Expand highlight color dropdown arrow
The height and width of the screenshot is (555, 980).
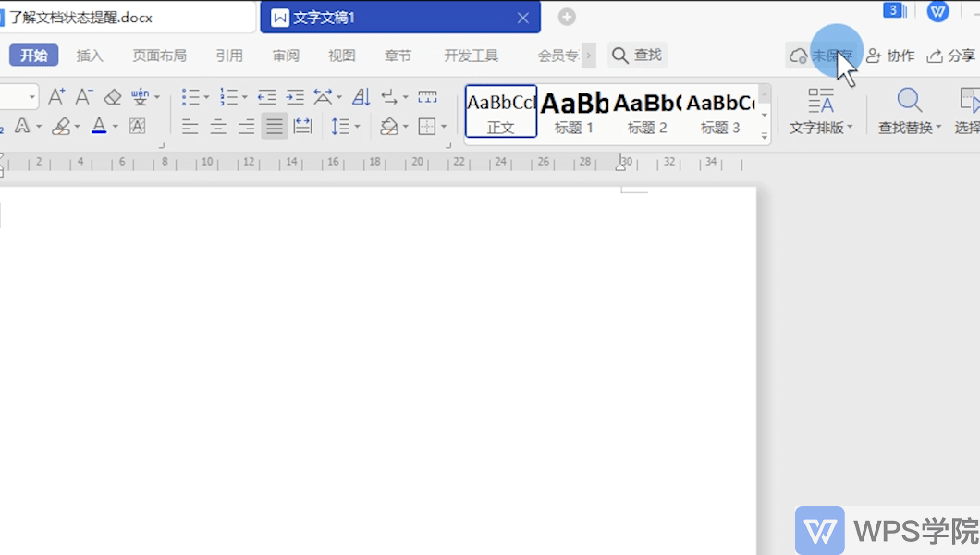click(77, 127)
